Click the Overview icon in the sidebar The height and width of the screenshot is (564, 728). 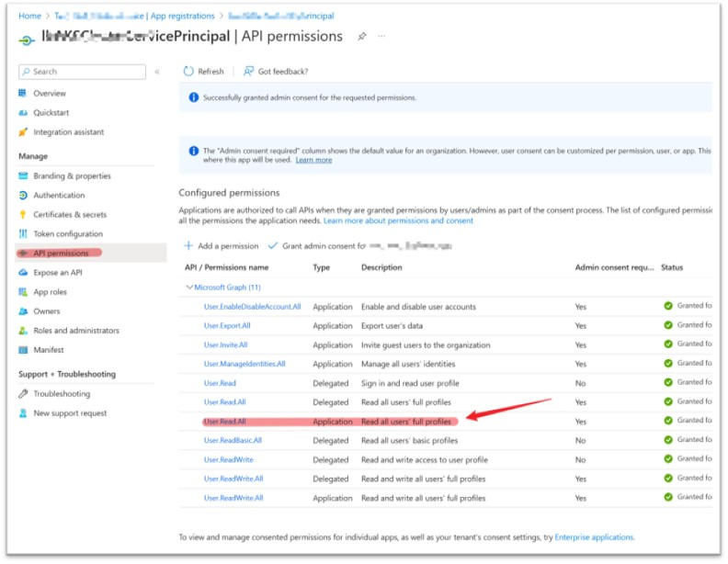pyautogui.click(x=24, y=94)
